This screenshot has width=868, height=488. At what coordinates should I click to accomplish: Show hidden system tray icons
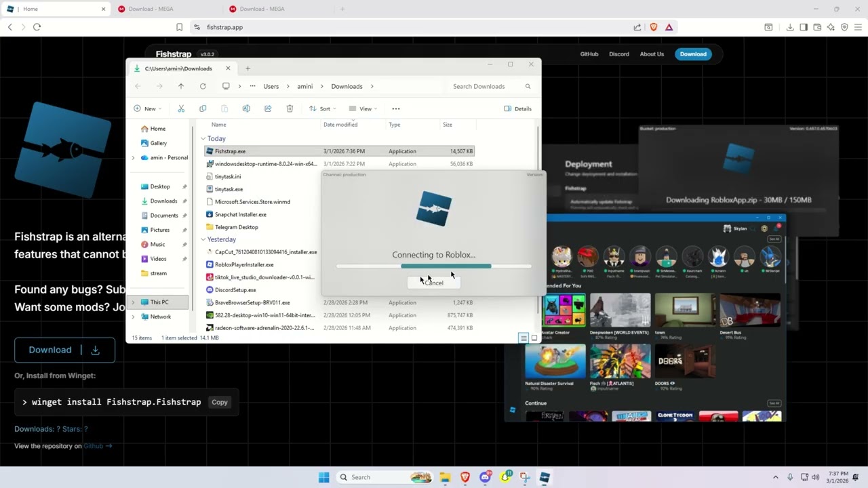tap(775, 477)
